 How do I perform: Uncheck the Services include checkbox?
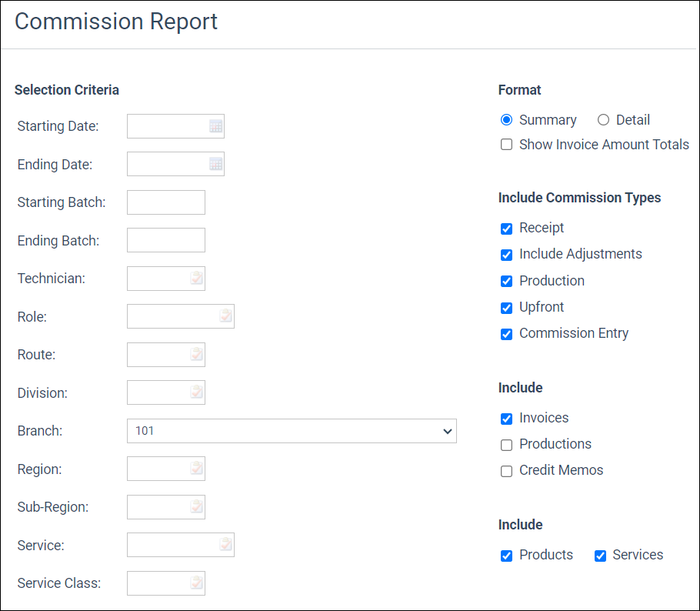pyautogui.click(x=600, y=556)
